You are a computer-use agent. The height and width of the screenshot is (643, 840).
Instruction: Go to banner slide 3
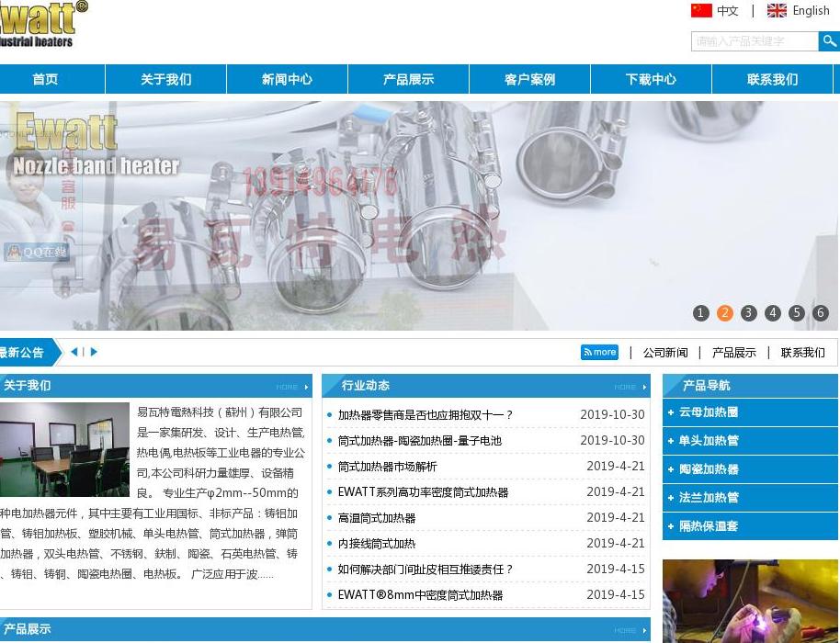pos(748,312)
